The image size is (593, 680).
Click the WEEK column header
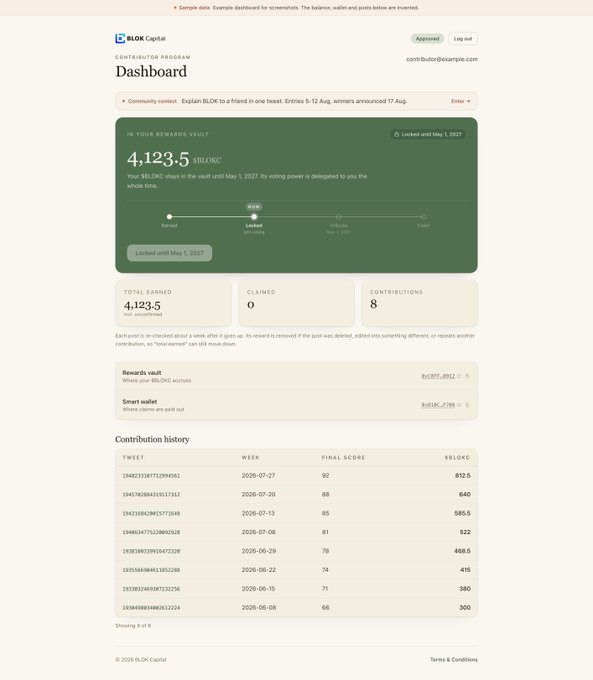(251, 458)
